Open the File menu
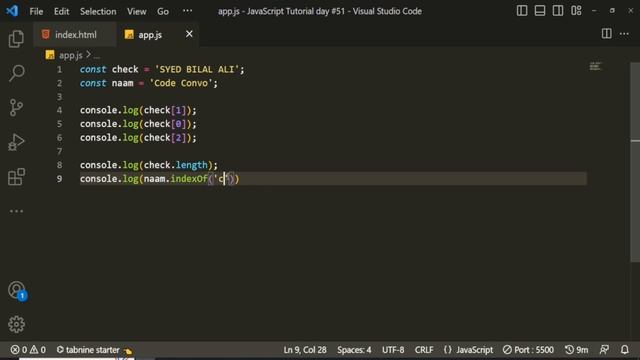Viewport: 640px width, 360px height. 36,11
